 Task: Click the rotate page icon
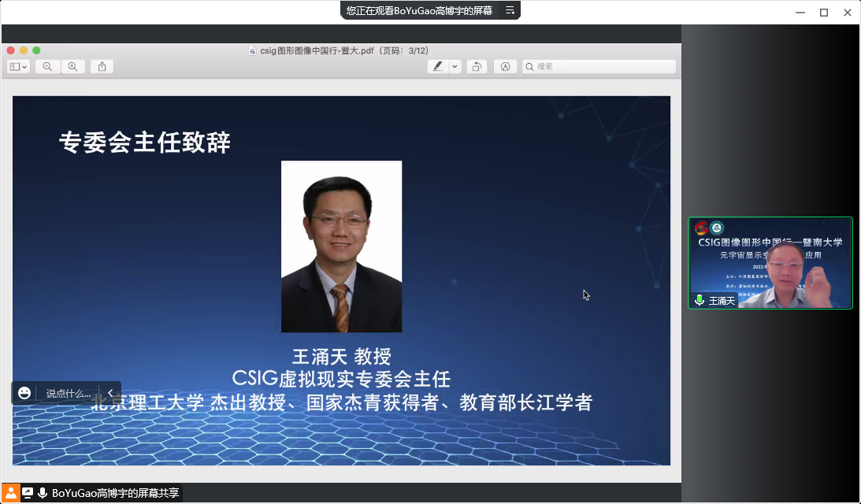[477, 66]
